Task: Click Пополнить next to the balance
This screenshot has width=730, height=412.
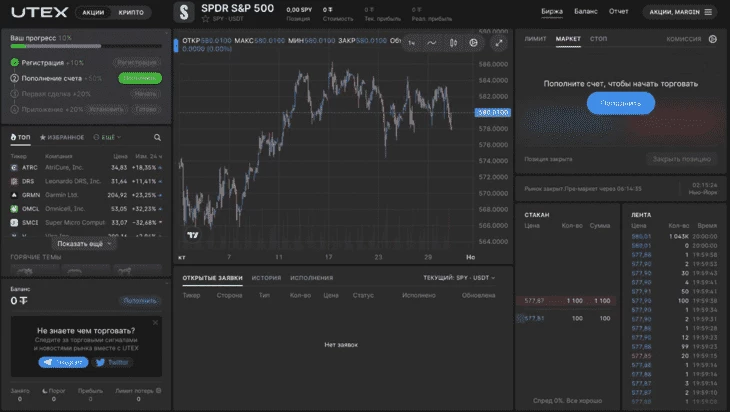Action: 140,301
